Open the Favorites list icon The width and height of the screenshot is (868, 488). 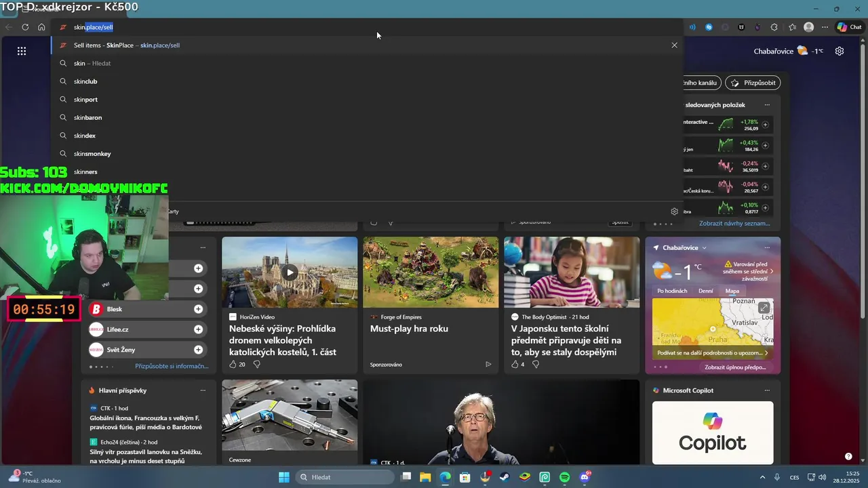[792, 27]
